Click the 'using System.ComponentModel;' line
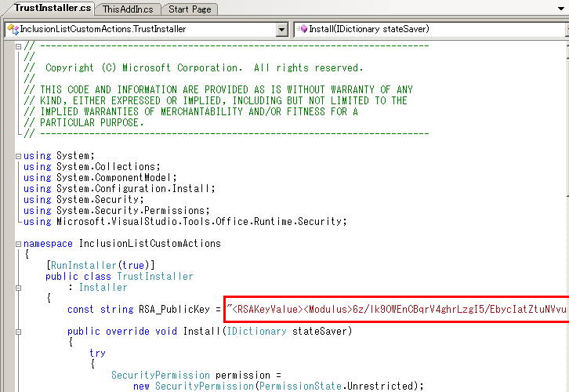The image size is (569, 392). point(100,177)
